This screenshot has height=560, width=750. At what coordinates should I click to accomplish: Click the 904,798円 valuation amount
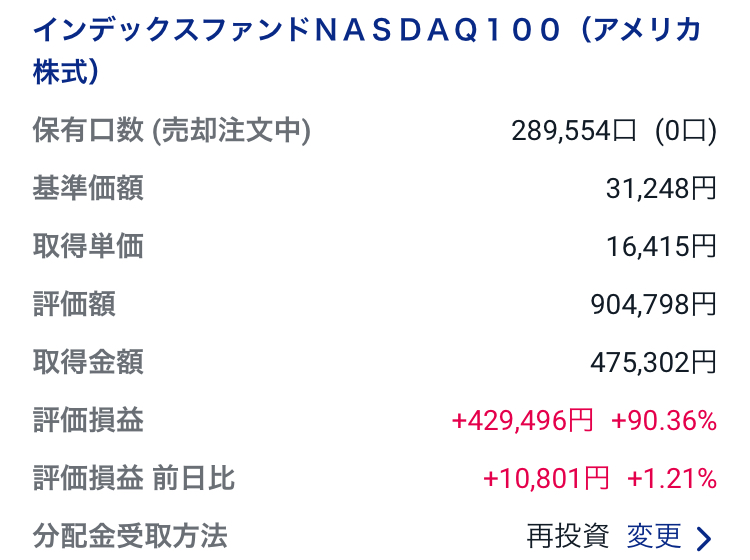coord(654,304)
